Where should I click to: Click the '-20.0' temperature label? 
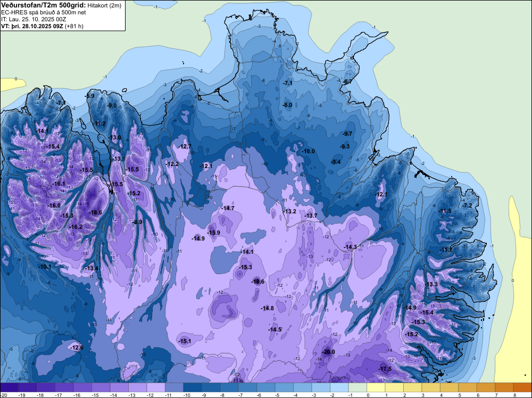point(328,352)
